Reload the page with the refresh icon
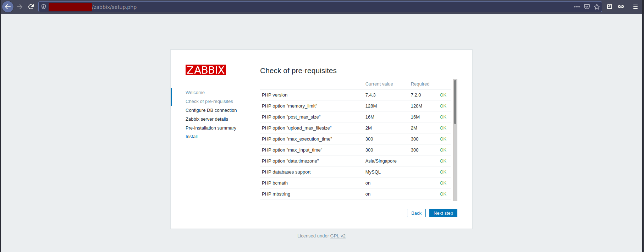This screenshot has width=644, height=252. [x=31, y=7]
